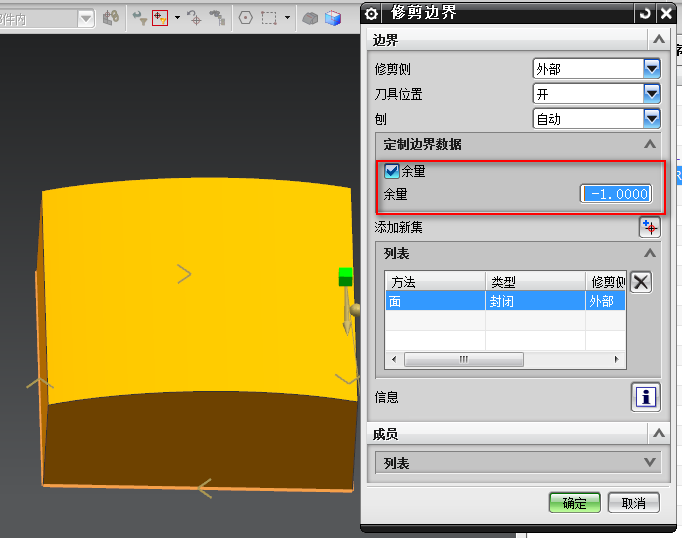Toggle the 余量 (stock) checkbox

click(392, 171)
